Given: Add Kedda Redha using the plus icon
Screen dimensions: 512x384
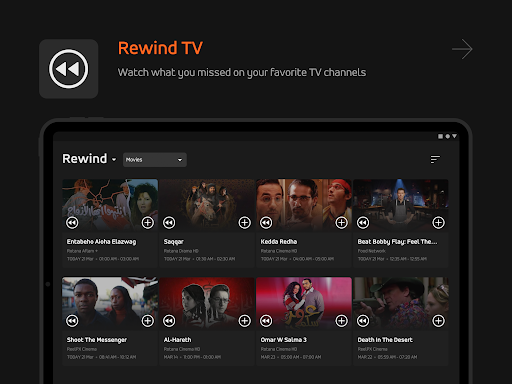Looking at the screenshot, I should coord(341,223).
